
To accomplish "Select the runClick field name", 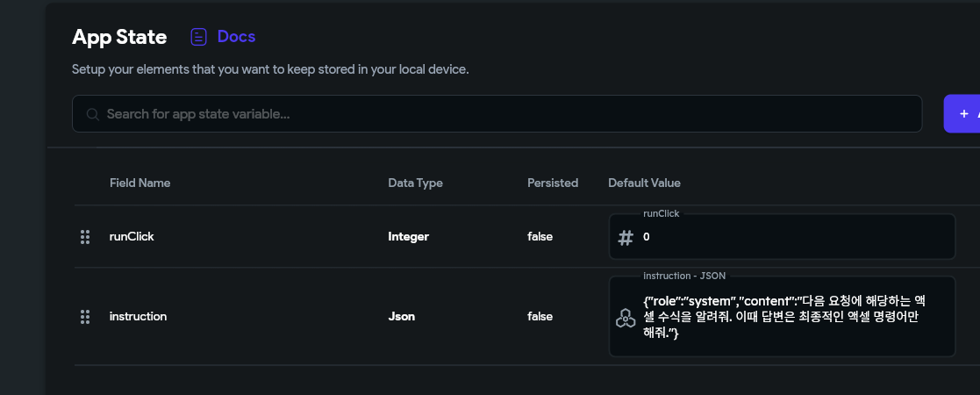I will (132, 237).
